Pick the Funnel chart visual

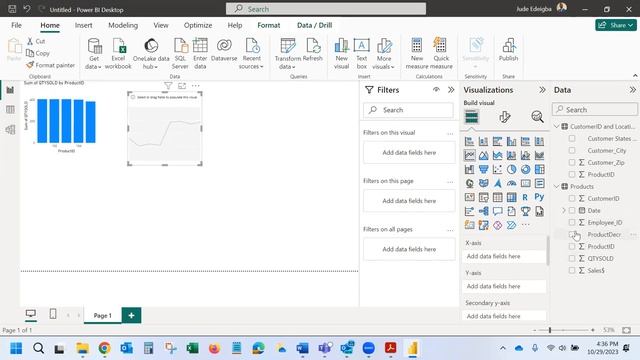tap(483, 169)
